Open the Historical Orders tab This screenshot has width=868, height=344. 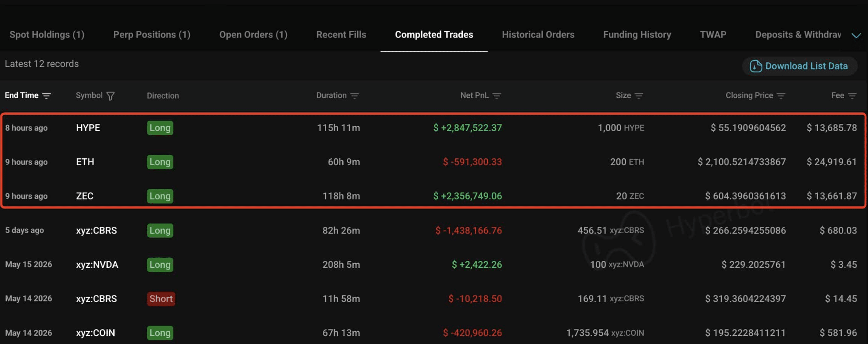click(538, 35)
